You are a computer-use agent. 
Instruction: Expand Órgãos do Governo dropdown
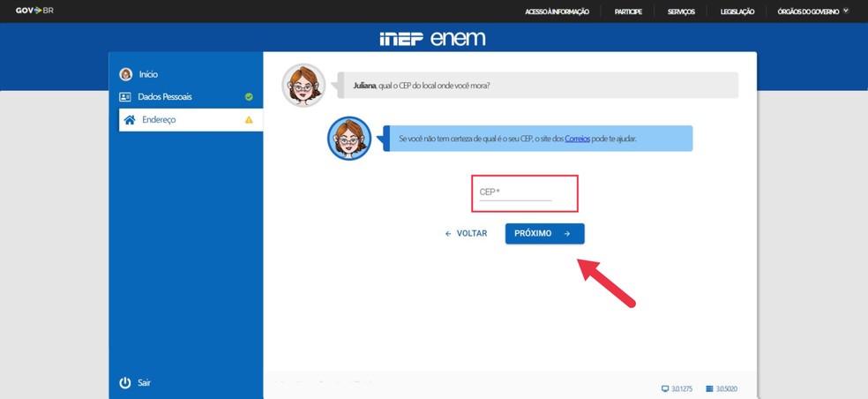click(x=812, y=11)
